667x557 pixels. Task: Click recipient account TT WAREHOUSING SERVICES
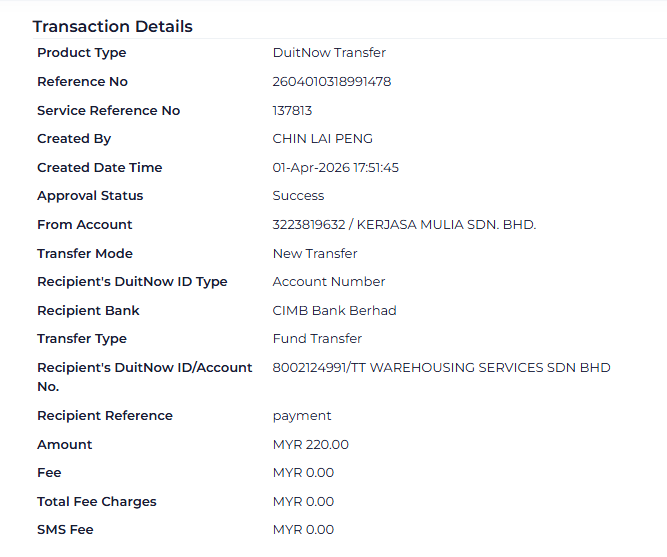click(x=441, y=368)
